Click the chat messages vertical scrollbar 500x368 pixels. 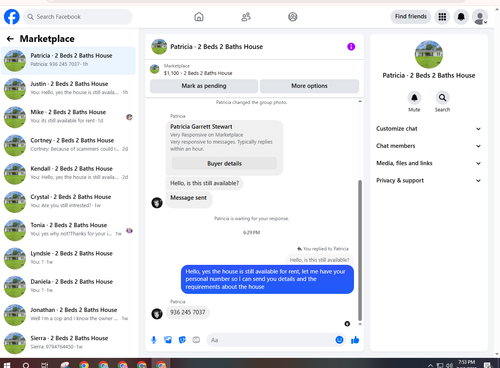point(360,250)
